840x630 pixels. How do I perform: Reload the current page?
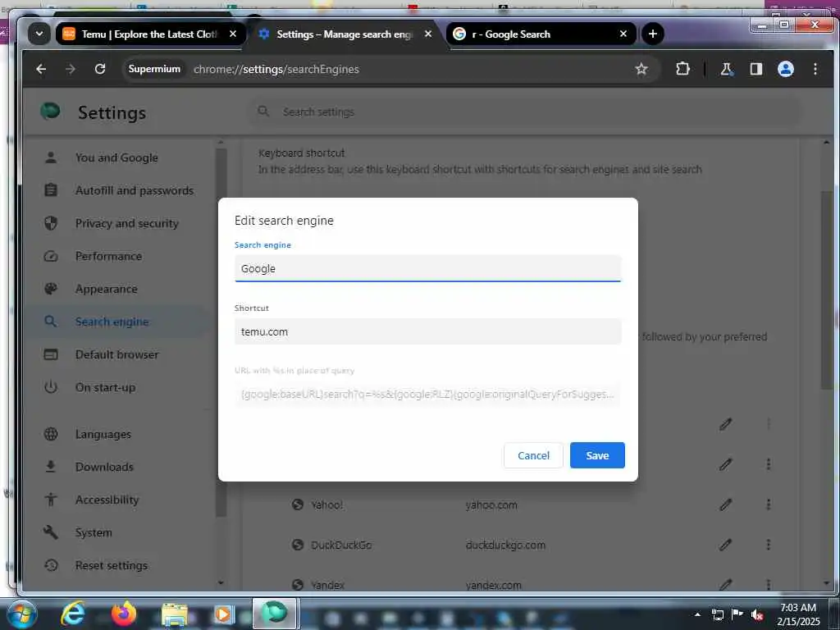[100, 69]
